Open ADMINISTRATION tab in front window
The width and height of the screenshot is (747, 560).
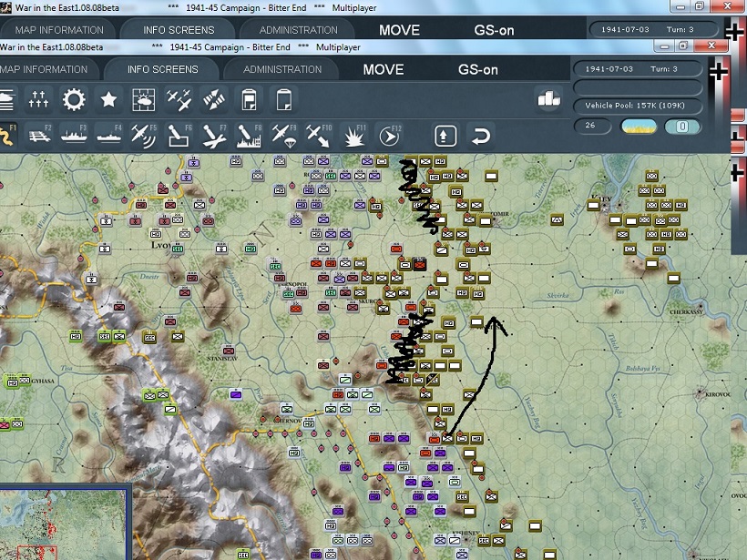pyautogui.click(x=282, y=69)
